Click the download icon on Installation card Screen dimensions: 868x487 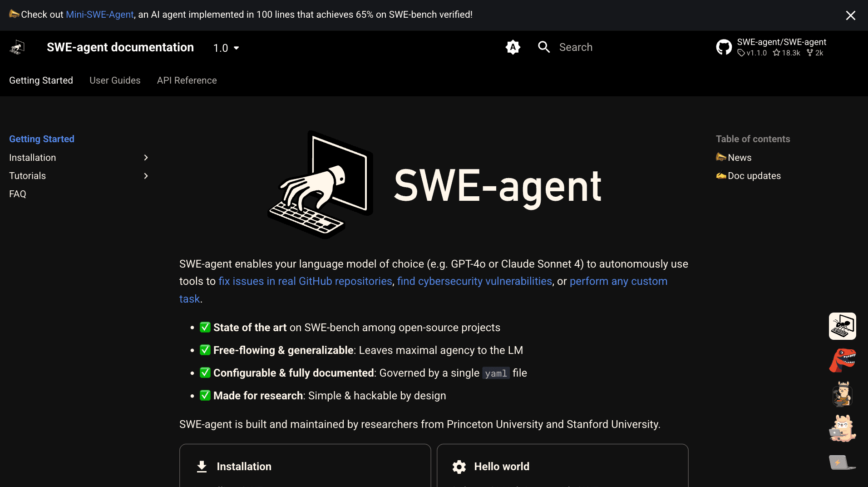click(201, 467)
